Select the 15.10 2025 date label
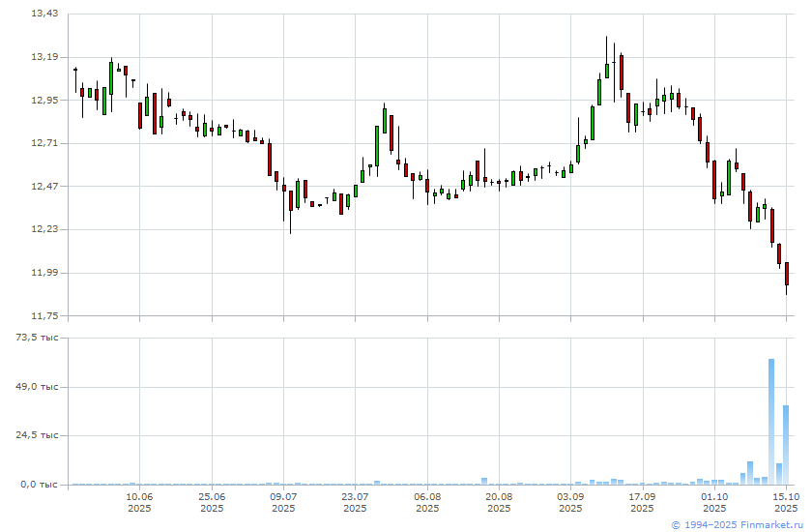Viewport: 812px width, 532px height. click(x=786, y=502)
